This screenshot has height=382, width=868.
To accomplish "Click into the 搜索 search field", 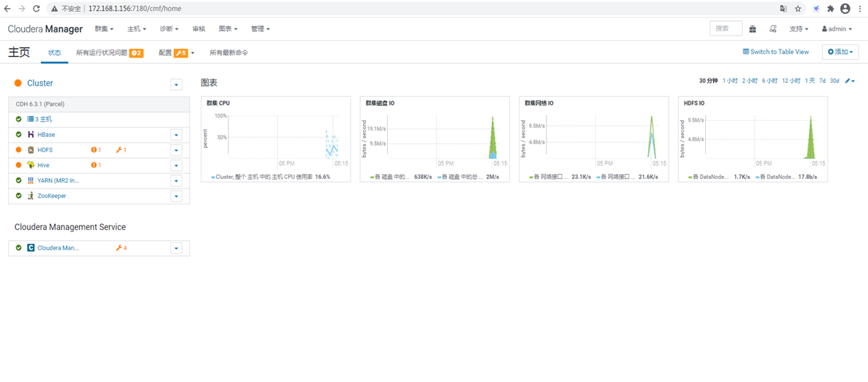I will pyautogui.click(x=725, y=28).
